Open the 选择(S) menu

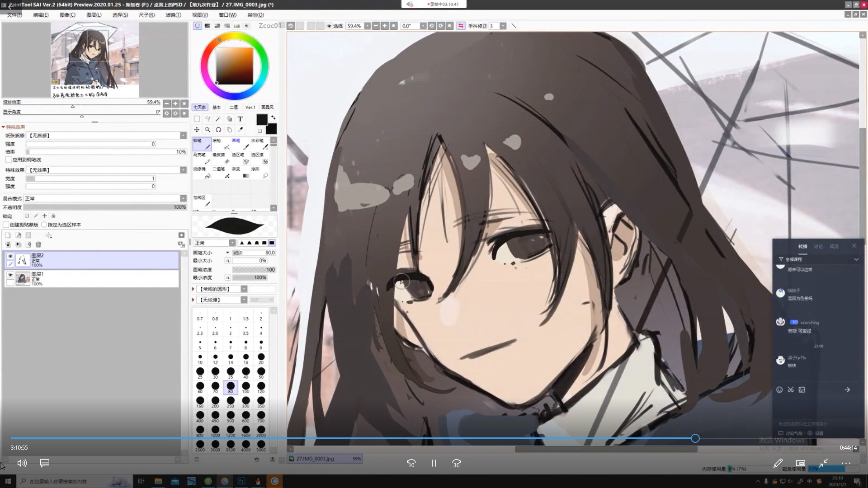click(120, 15)
